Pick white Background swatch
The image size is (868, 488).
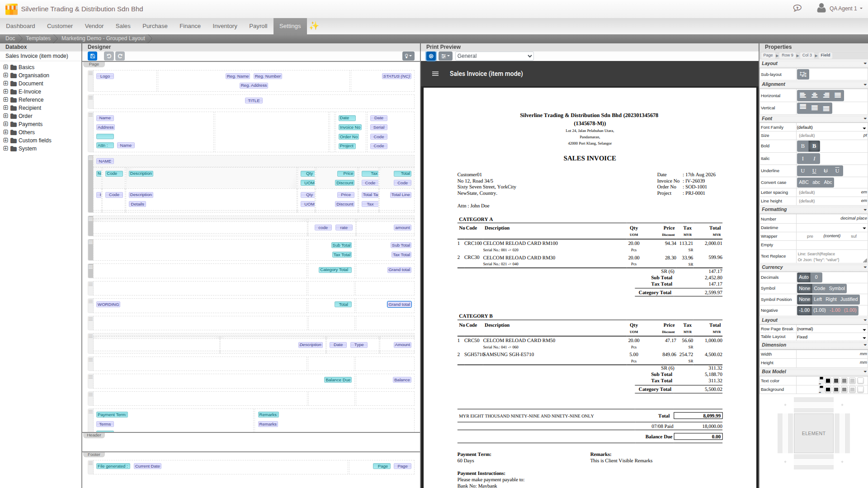tap(860, 389)
